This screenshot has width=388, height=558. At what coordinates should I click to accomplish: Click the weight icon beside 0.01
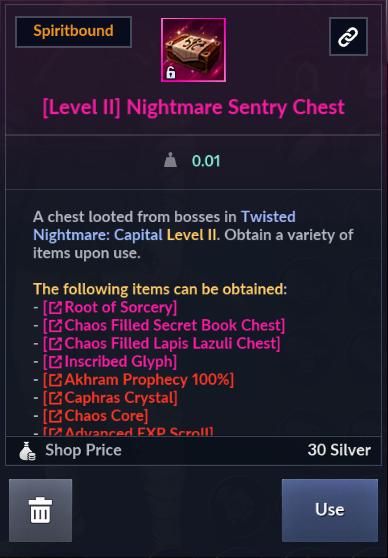pyautogui.click(x=171, y=160)
